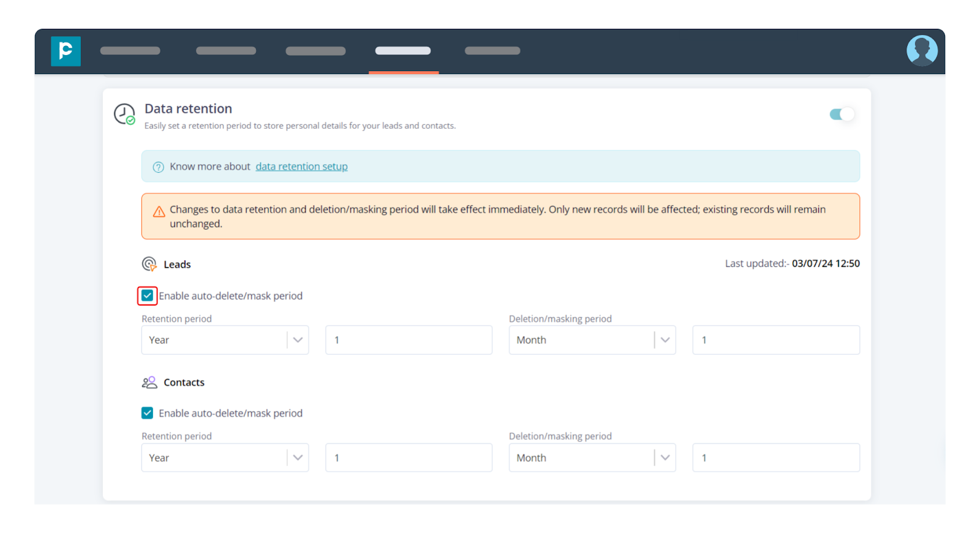
Task: Uncheck Leads Enable auto-delete/mask period checkbox
Action: pyautogui.click(x=147, y=296)
